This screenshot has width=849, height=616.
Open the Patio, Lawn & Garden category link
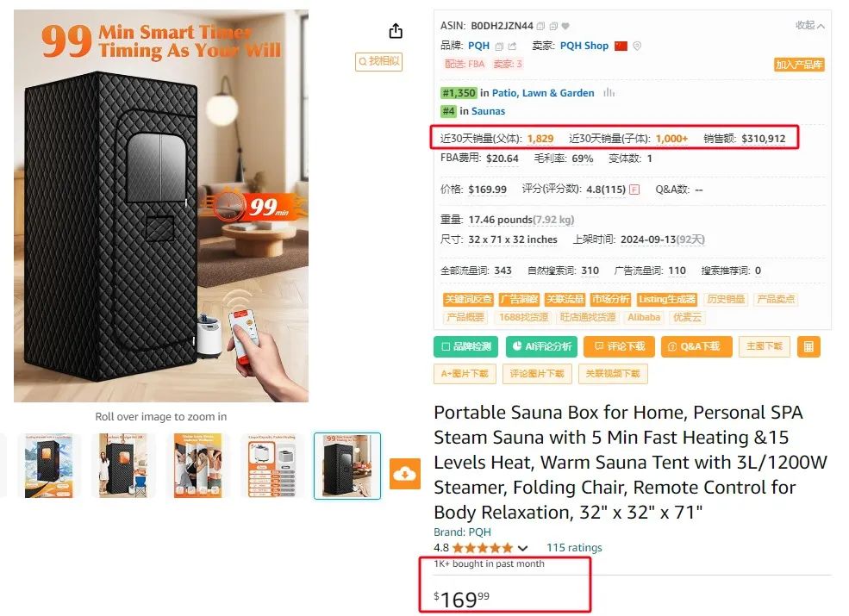542,93
